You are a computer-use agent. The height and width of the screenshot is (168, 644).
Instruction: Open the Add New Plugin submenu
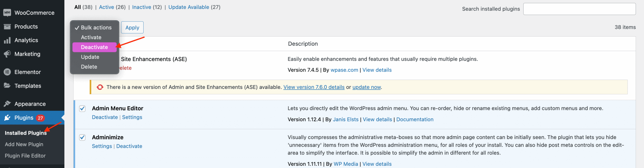coord(24,145)
